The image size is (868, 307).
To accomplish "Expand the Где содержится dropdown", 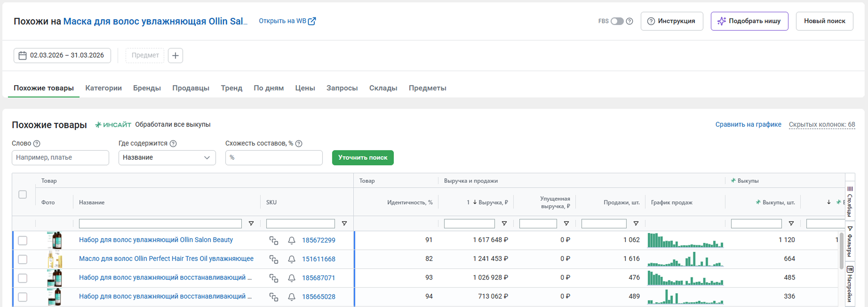I will click(167, 158).
